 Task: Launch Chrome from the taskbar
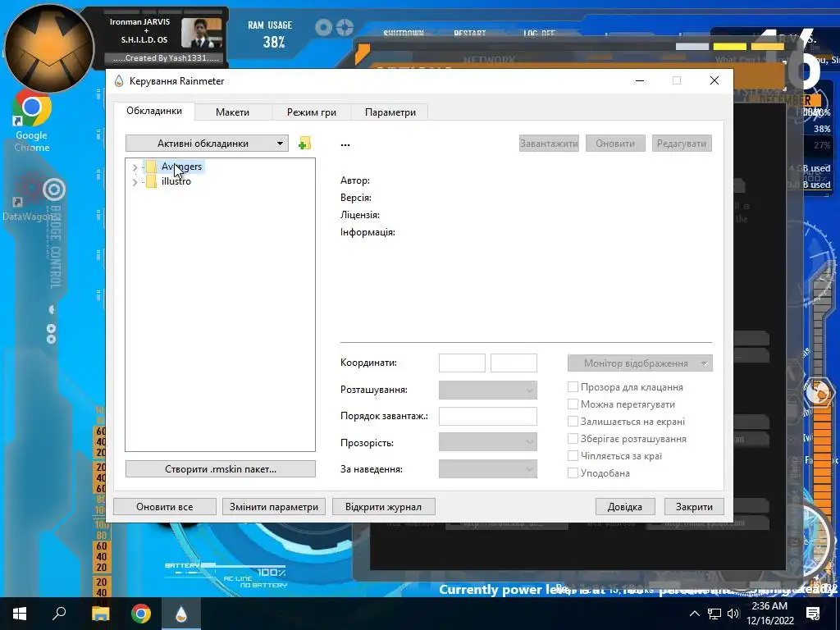coord(141,614)
